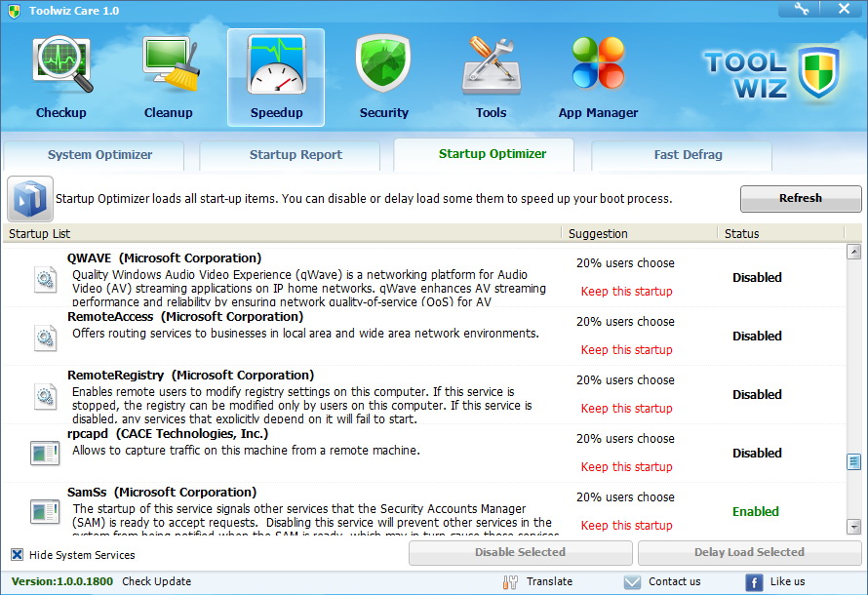Select the RemoteAccess (Microsoft Corporation) entry title
Image resolution: width=868 pixels, height=595 pixels.
point(185,317)
